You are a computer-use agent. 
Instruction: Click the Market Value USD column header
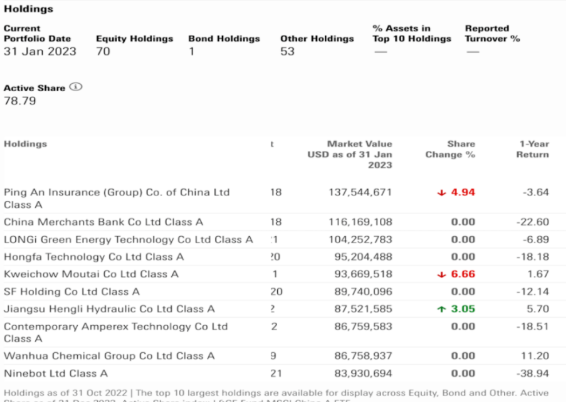[350, 154]
